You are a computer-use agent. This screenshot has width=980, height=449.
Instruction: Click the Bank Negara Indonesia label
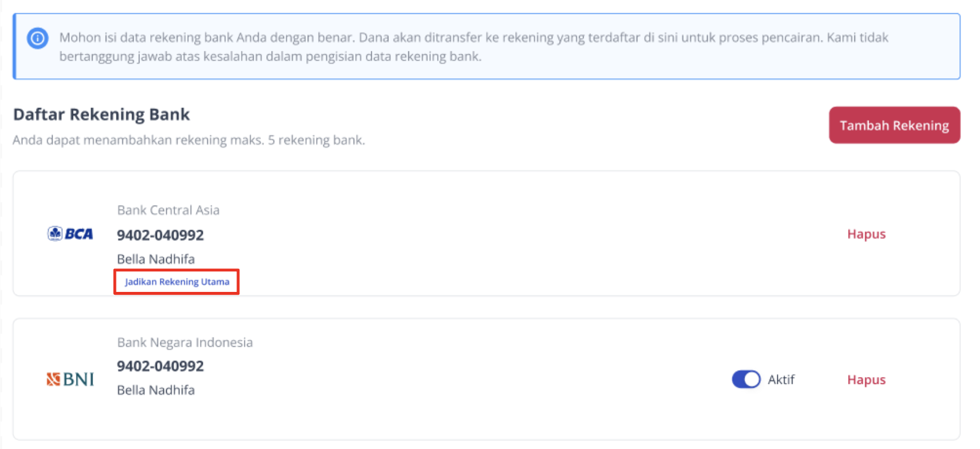coord(184,342)
